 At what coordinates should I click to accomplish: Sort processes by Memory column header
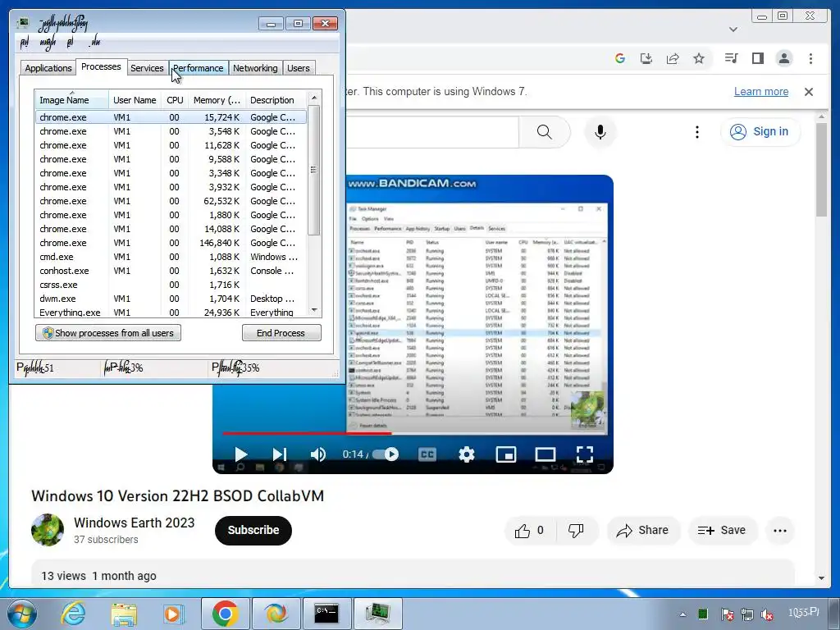(217, 100)
